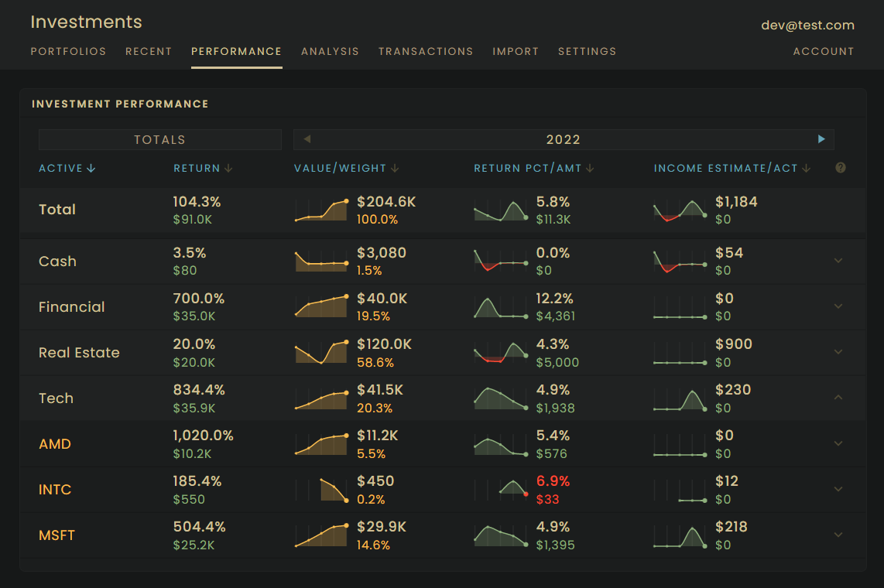Open the AMD holding link

pyautogui.click(x=55, y=444)
